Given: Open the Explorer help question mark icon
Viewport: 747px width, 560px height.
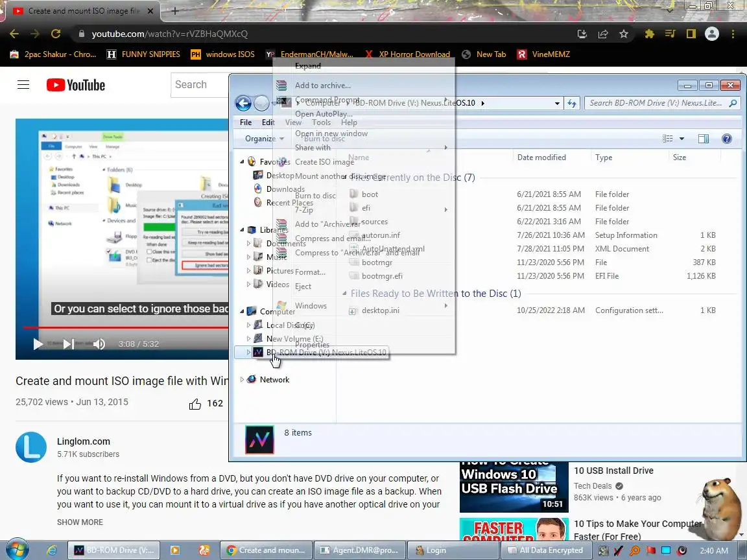Looking at the screenshot, I should (x=726, y=139).
